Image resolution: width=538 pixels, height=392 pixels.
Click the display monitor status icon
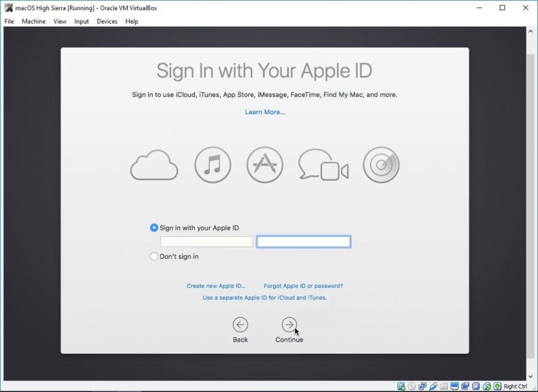tap(455, 387)
